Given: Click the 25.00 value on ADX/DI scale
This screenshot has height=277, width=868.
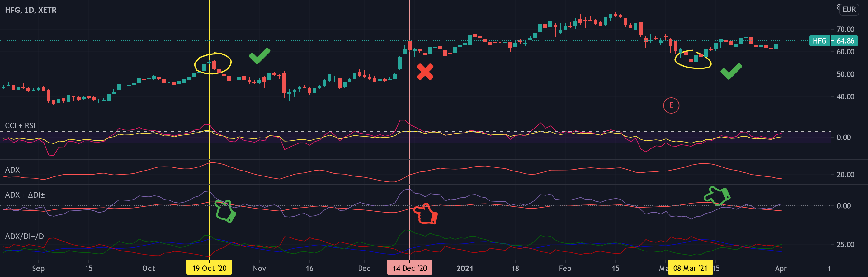Looking at the screenshot, I should pos(845,245).
